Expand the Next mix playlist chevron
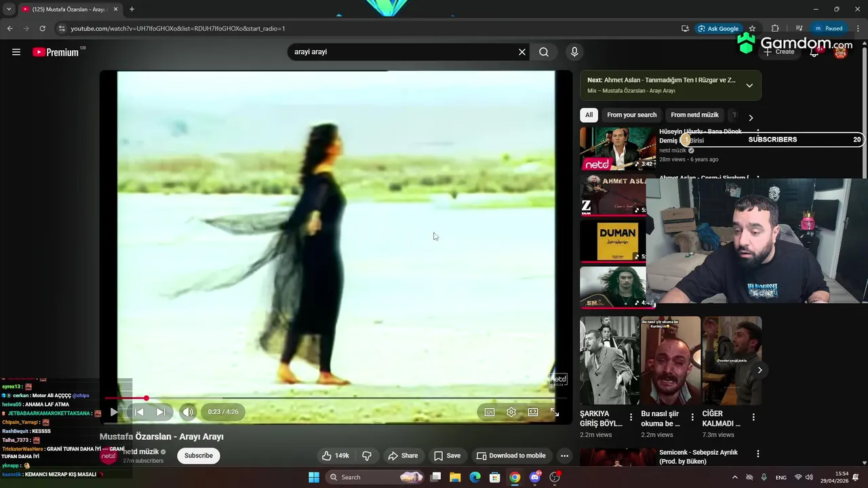868x488 pixels. 749,85
